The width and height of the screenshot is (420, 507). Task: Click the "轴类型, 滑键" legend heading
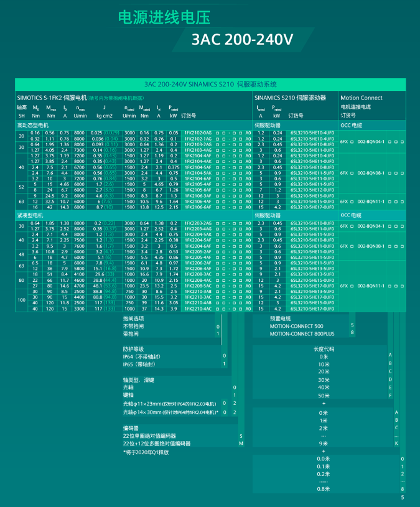coord(138,380)
